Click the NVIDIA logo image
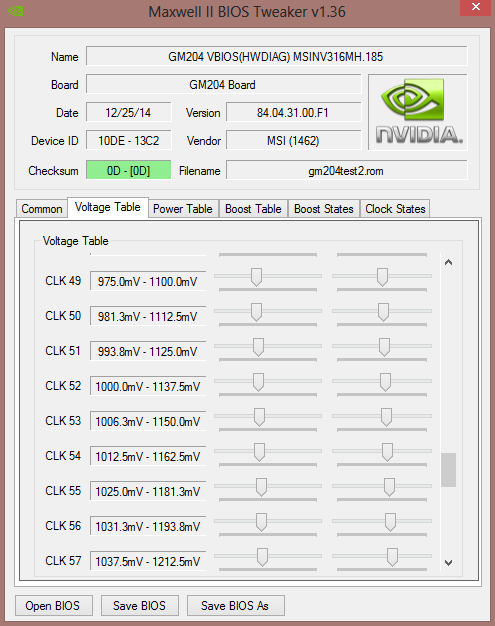The image size is (495, 626). tap(418, 112)
